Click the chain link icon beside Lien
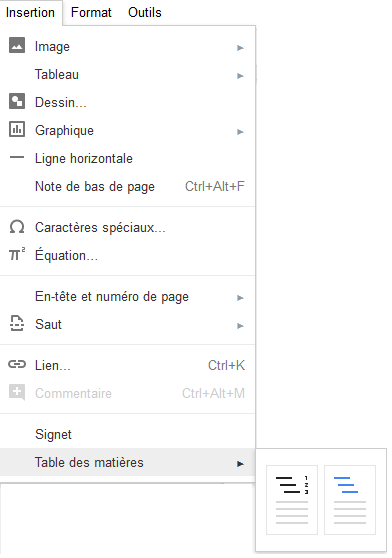This screenshot has width=392, height=558. coord(17,364)
